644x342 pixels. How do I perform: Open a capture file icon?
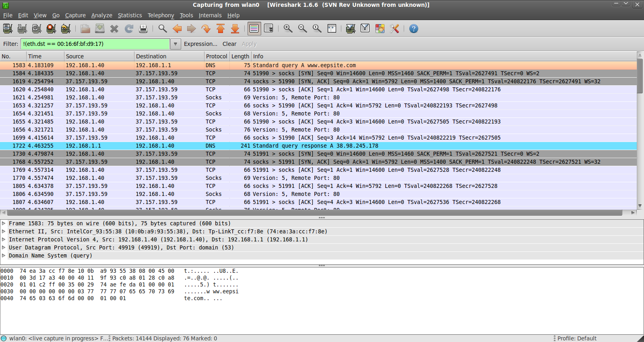click(x=85, y=29)
